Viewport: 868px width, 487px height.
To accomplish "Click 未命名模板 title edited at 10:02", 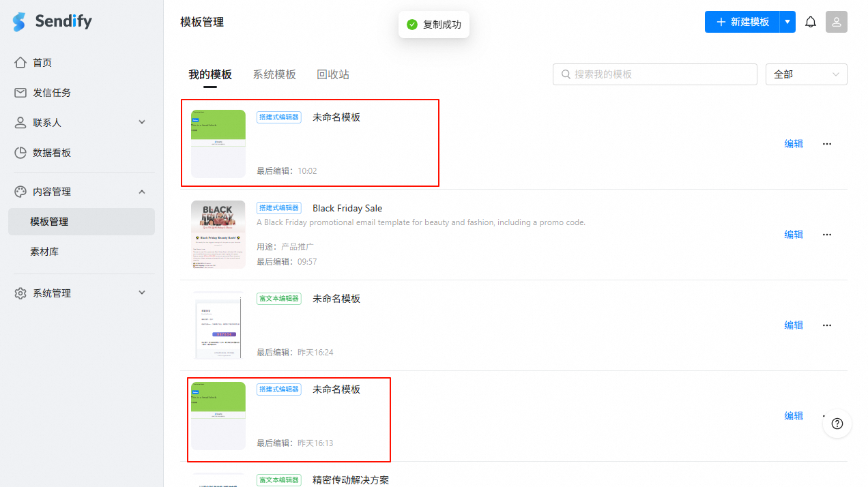I will (x=336, y=117).
